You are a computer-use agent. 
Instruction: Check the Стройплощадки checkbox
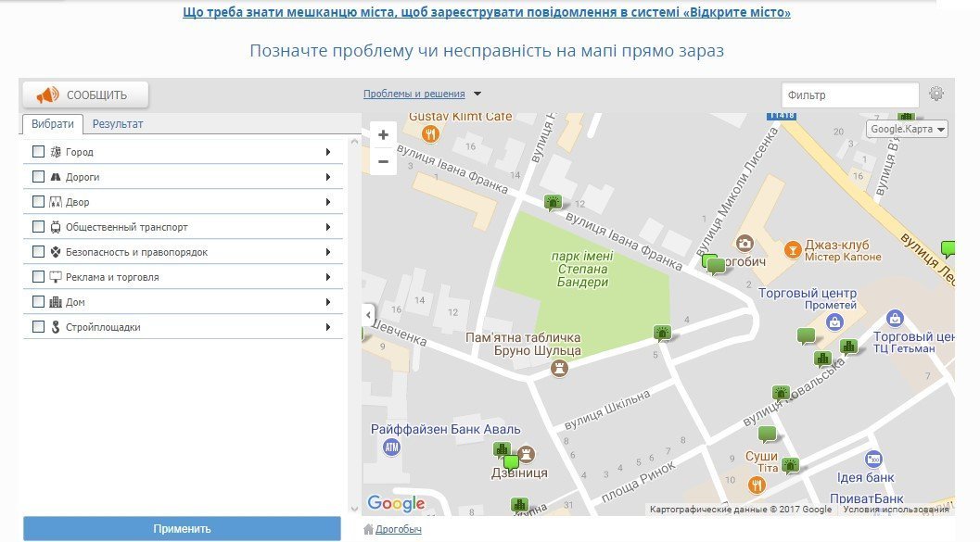[x=37, y=326]
